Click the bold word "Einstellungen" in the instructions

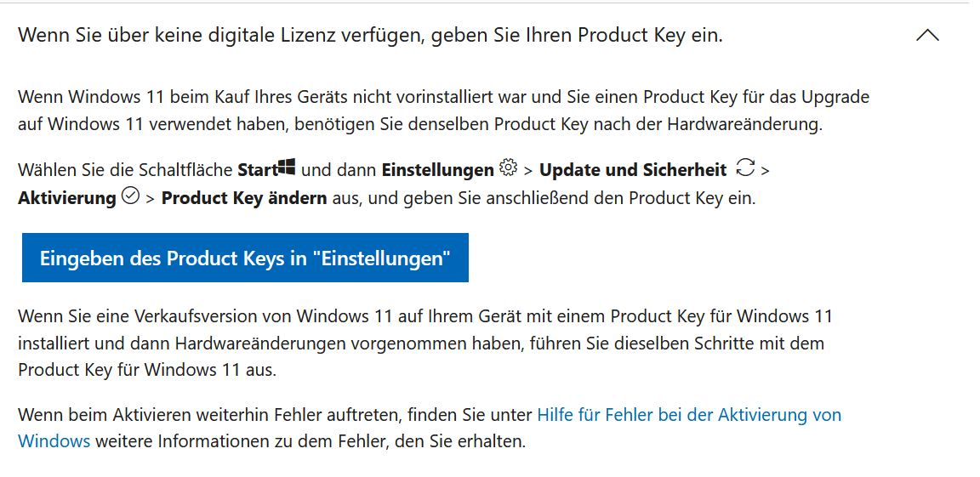437,170
